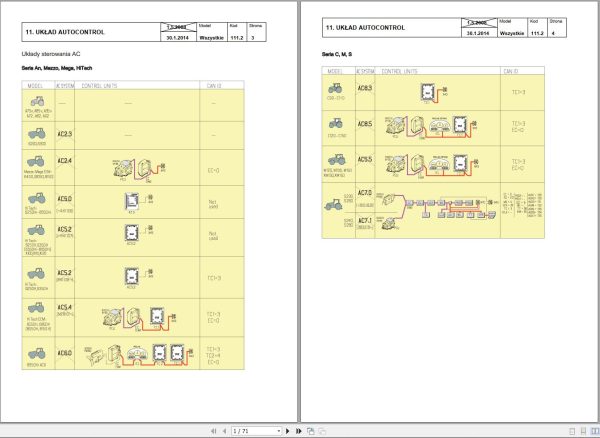600x438 pixels.
Task: Click the page 3 title '11. UKŁAD AUTOCONTROL'
Action: [x=65, y=32]
